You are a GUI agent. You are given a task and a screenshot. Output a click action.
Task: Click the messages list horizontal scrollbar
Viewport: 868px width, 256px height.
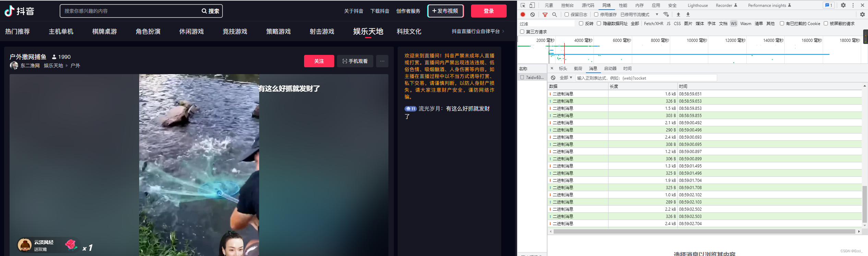coord(704,231)
